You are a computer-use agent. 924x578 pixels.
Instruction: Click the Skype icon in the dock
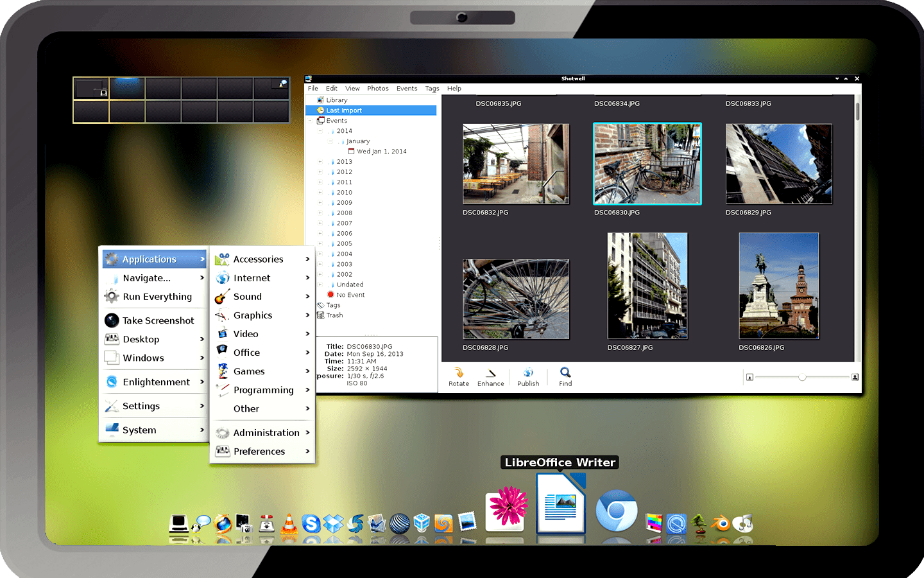click(x=311, y=524)
